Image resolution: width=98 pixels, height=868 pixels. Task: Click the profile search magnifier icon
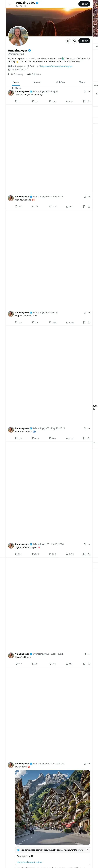click(75, 41)
